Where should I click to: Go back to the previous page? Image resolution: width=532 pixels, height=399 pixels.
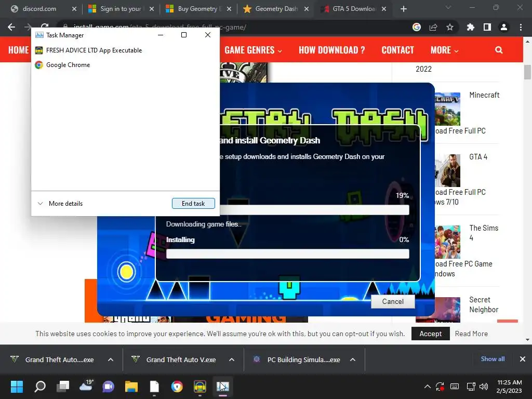[11, 27]
